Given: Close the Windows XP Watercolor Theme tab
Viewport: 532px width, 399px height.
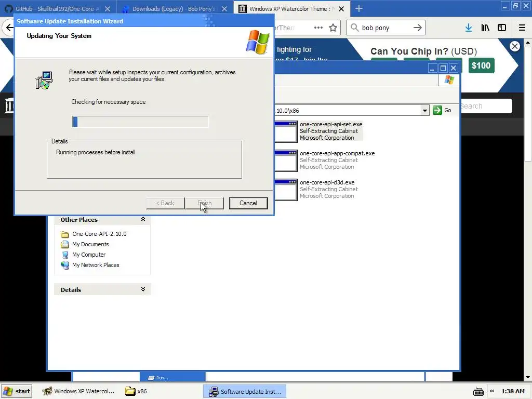Looking at the screenshot, I should [341, 9].
